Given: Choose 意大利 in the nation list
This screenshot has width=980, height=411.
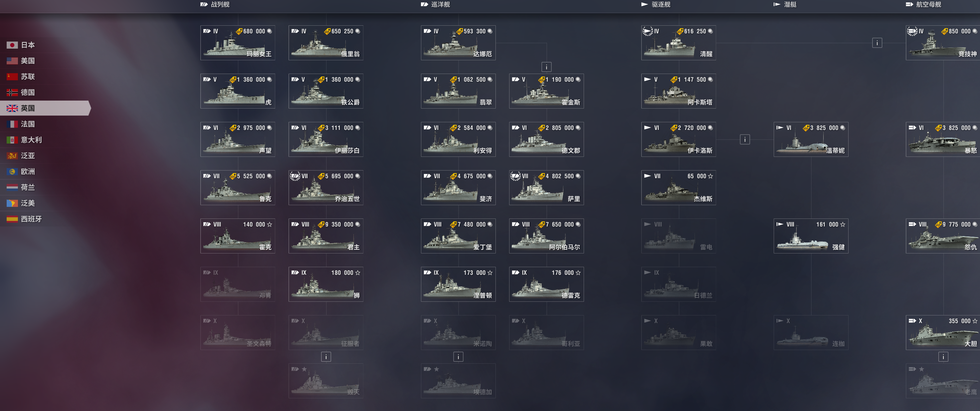Looking at the screenshot, I should coord(24,140).
